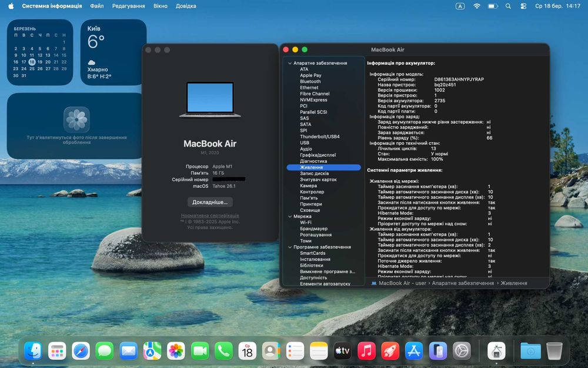Open the Apple TV app in the Dock
The width and height of the screenshot is (588, 368).
[x=342, y=351]
